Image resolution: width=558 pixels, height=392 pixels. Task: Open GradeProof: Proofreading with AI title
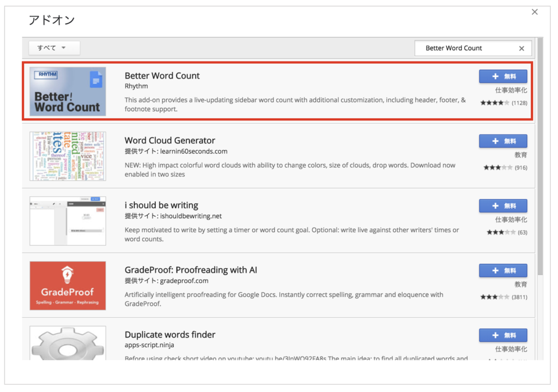(x=191, y=270)
